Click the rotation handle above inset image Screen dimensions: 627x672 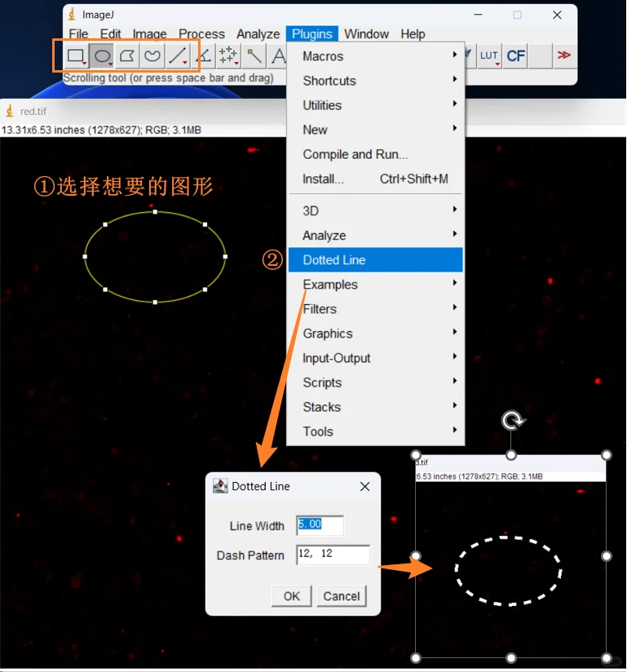513,421
